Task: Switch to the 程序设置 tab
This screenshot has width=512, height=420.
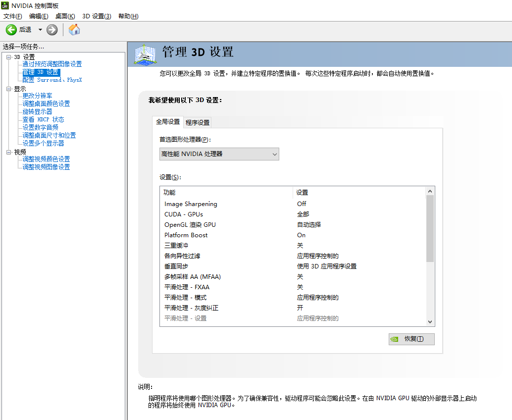Action: 198,122
